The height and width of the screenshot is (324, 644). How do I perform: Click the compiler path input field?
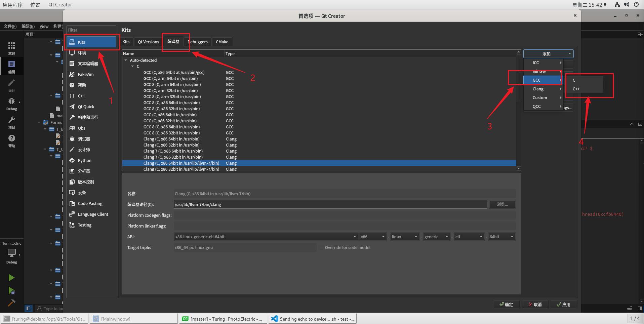click(330, 204)
